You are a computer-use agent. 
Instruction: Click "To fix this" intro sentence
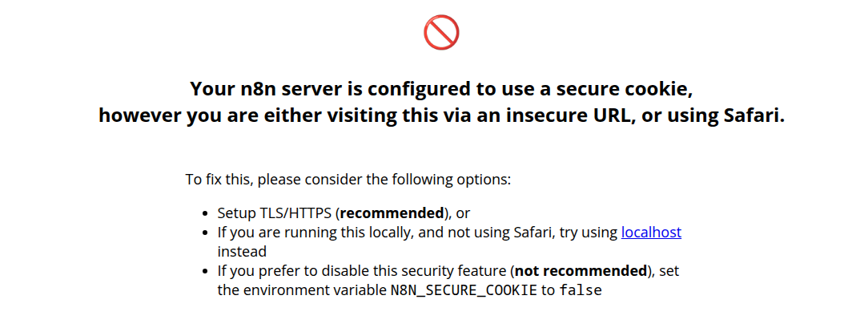[x=348, y=180]
